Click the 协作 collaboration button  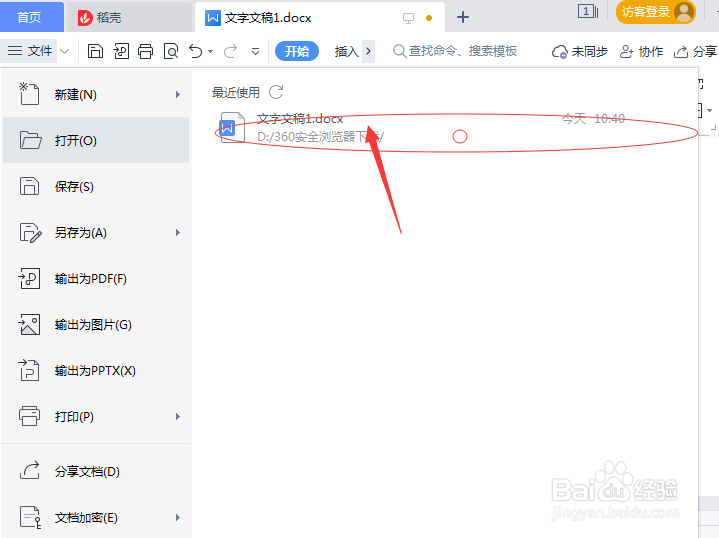click(x=641, y=51)
